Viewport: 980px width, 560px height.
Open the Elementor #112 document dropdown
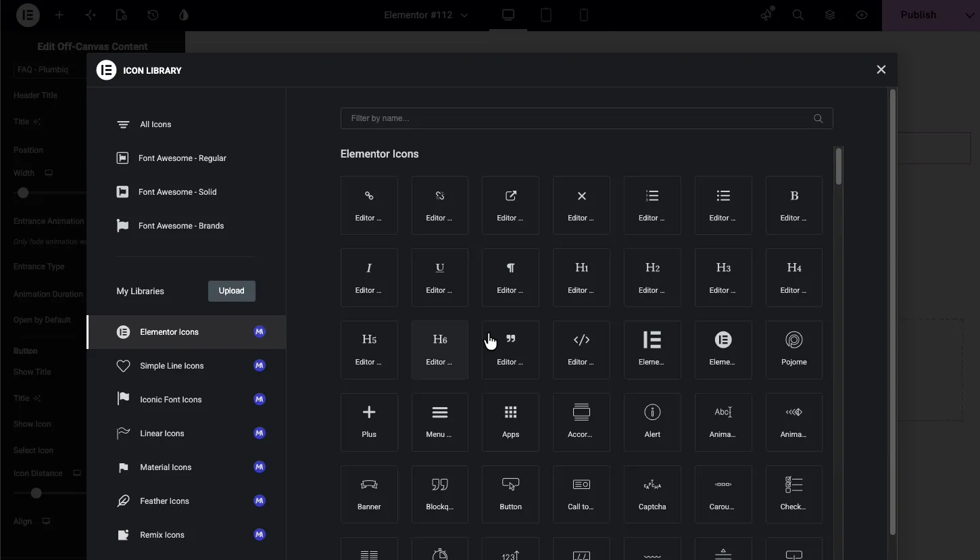point(426,15)
